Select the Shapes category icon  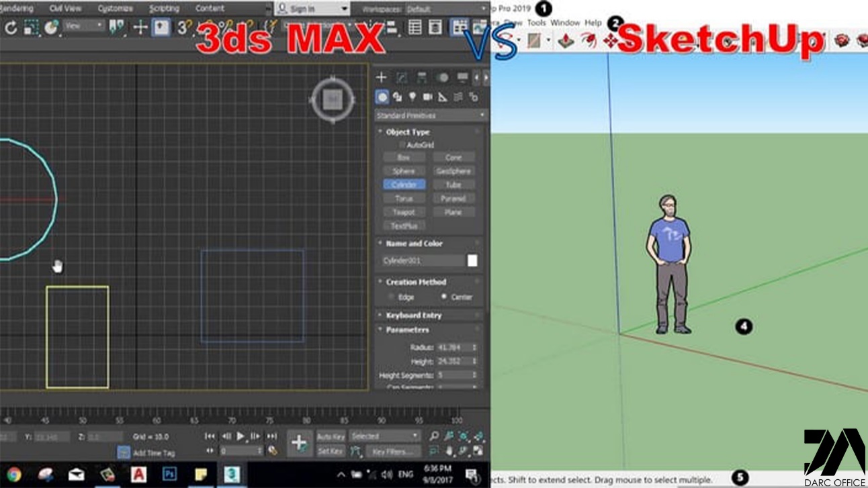click(x=397, y=97)
